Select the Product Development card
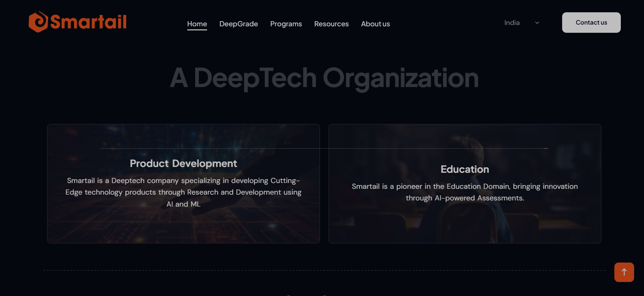644x296 pixels. pos(184,184)
